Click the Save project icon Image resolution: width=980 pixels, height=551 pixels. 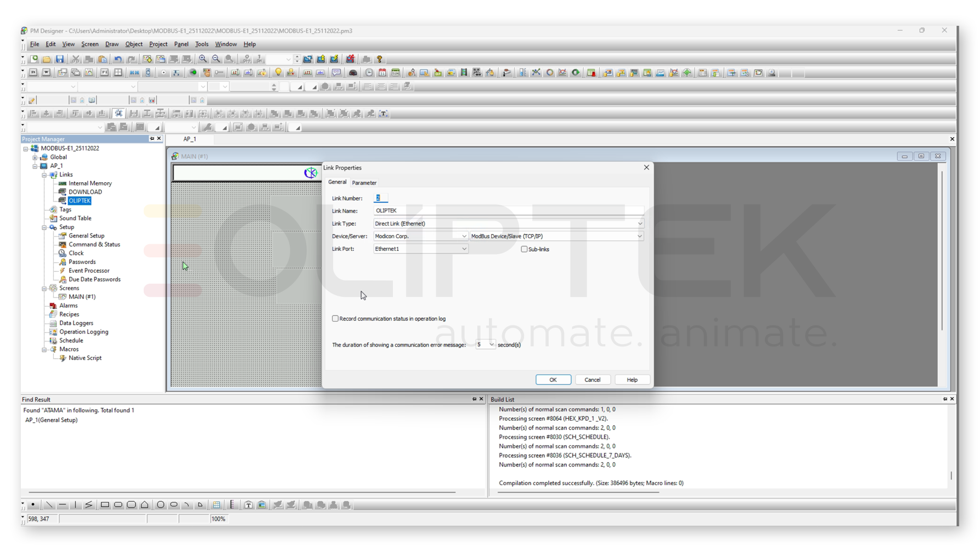pyautogui.click(x=60, y=59)
